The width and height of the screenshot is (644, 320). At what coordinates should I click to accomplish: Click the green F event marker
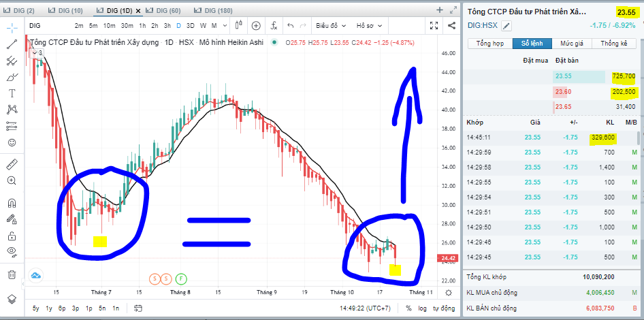[181, 279]
